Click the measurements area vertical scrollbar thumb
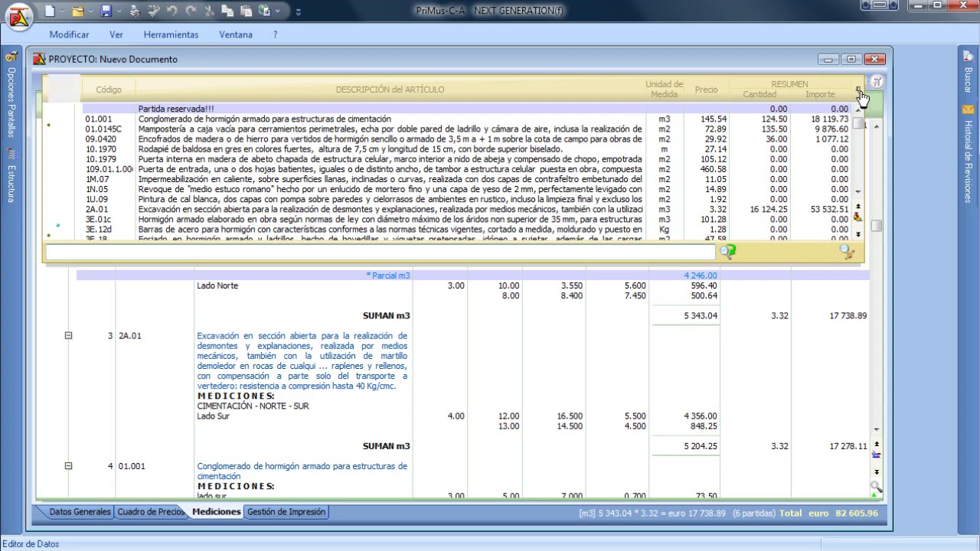Image resolution: width=980 pixels, height=551 pixels. [x=876, y=226]
